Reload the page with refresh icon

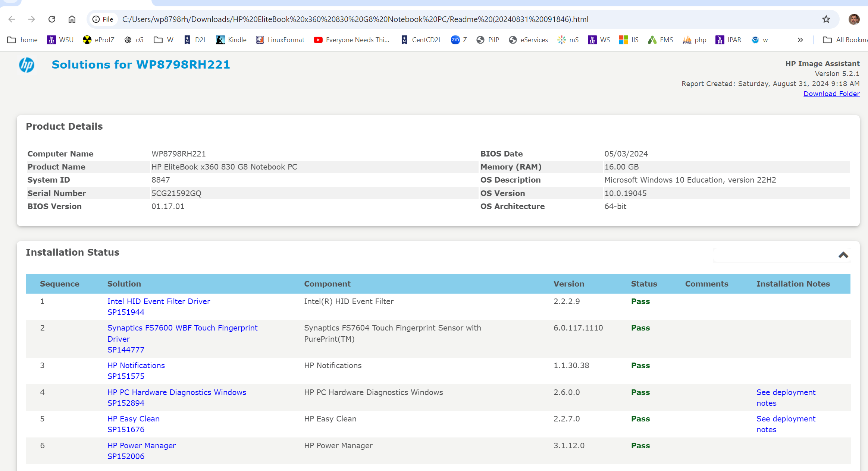pos(52,19)
